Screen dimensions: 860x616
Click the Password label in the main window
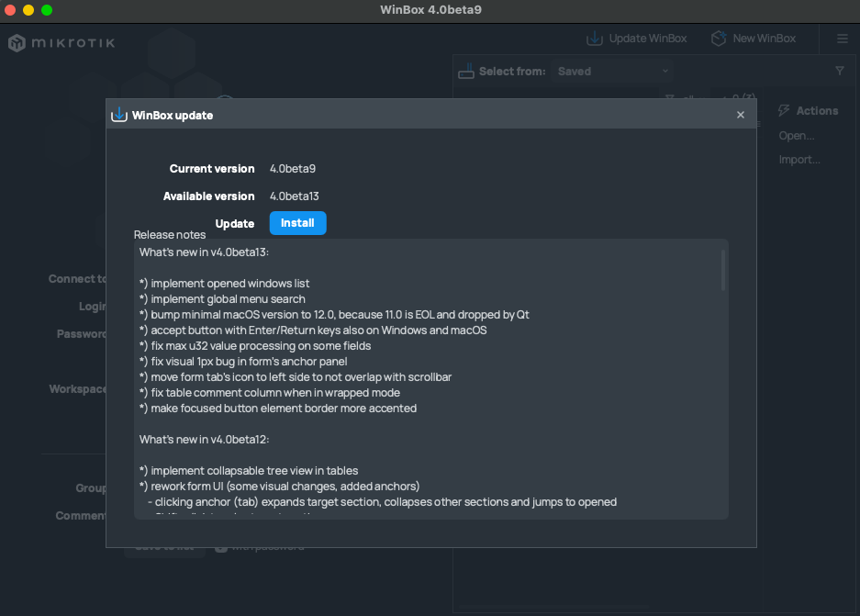tap(82, 334)
